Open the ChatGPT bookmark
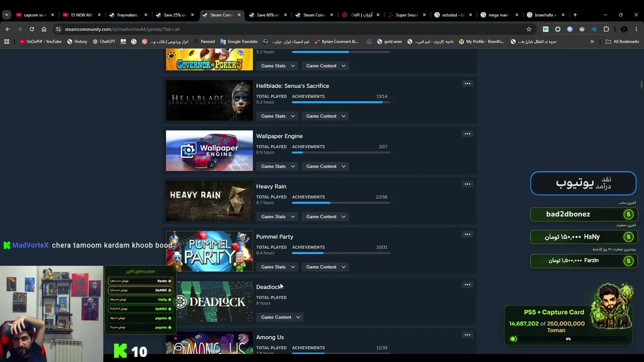This screenshot has height=362, width=644. tap(104, 42)
